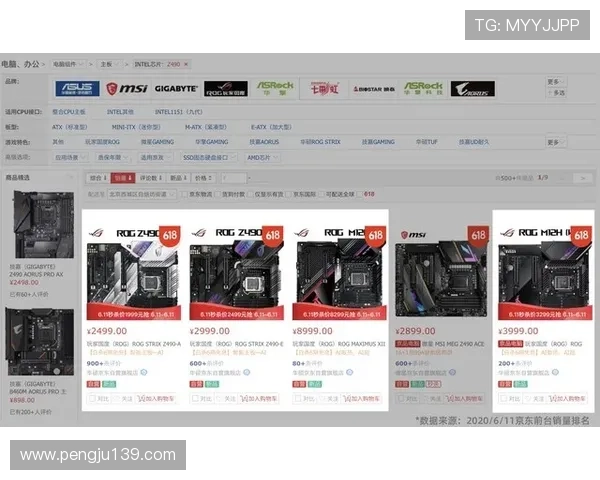Filter by the ASUS brand logo
Screen dimensions: 600x480
(77, 88)
